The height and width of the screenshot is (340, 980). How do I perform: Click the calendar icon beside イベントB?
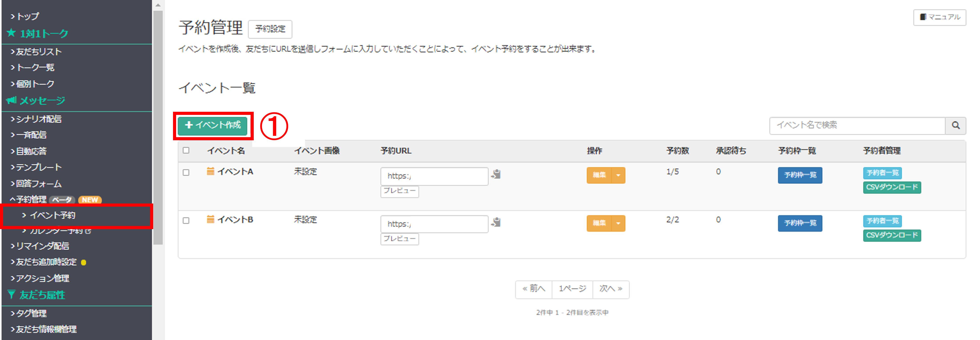(210, 219)
